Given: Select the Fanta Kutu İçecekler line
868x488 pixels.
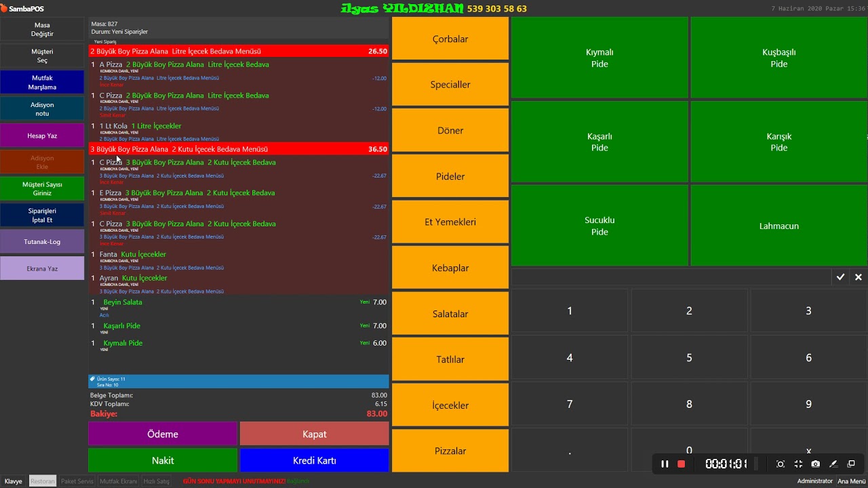Looking at the screenshot, I should pos(239,260).
